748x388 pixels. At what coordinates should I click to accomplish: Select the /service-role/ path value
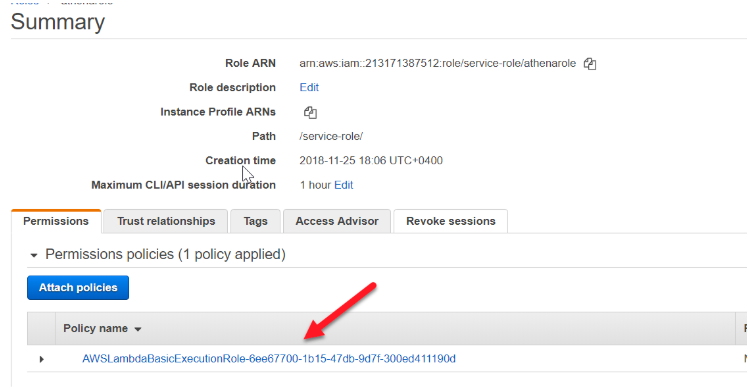point(331,136)
